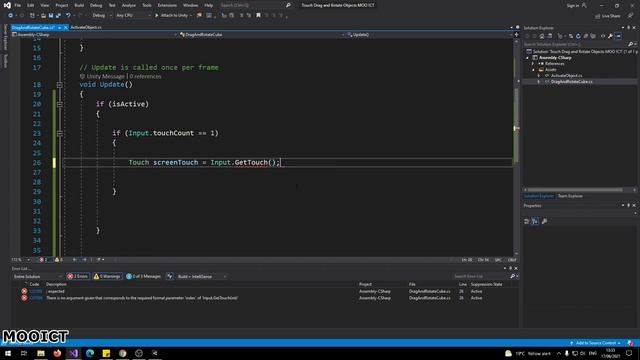Screen dimensions: 640x360
Task: Toggle Preview Selected Items in Solution Explorer
Action: [x=618, y=36]
